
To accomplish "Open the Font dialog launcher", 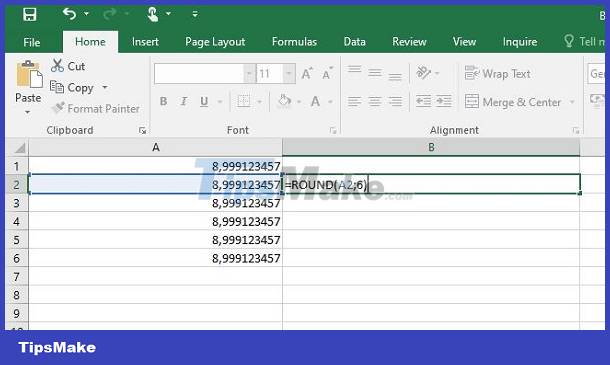I will pyautogui.click(x=333, y=131).
